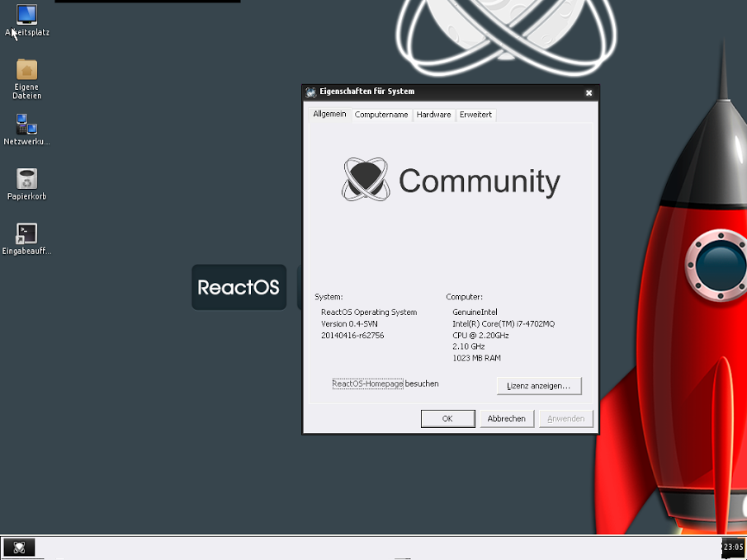Click the 'ReactOS Operating System' text
747x560 pixels.
(369, 313)
